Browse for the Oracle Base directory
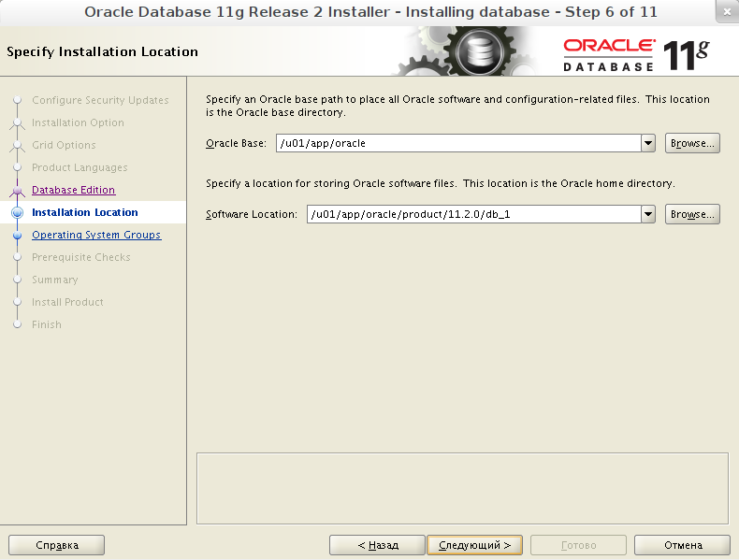This screenshot has width=739, height=560. click(x=692, y=143)
